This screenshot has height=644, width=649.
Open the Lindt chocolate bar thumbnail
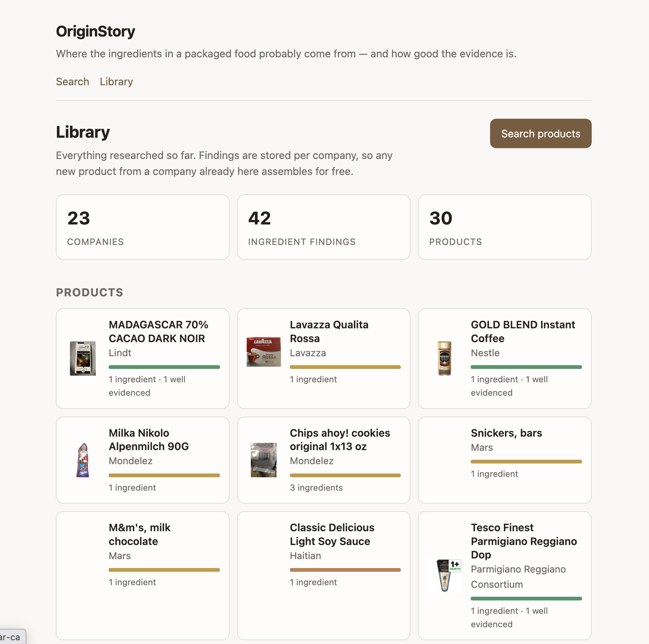[83, 358]
